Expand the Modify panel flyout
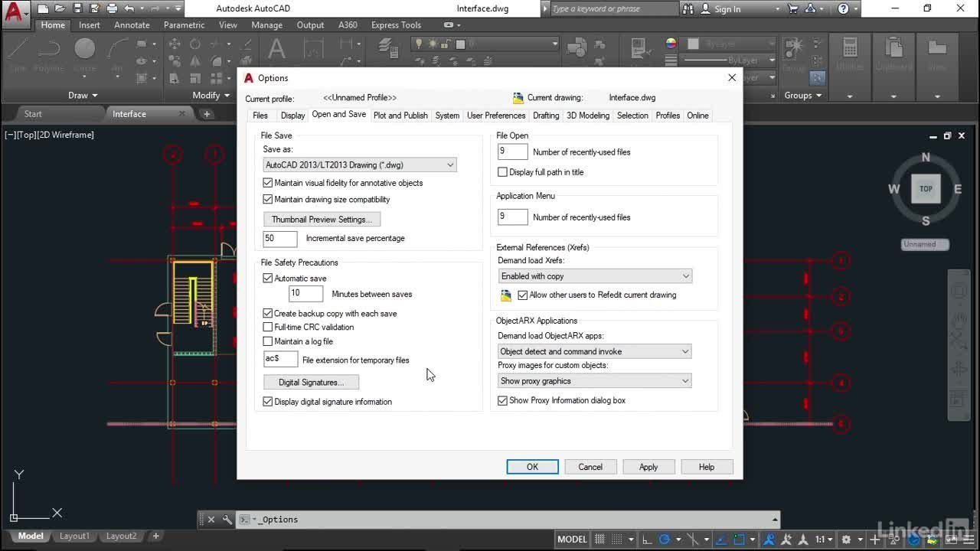Screen dimensions: 980x551 211,95
